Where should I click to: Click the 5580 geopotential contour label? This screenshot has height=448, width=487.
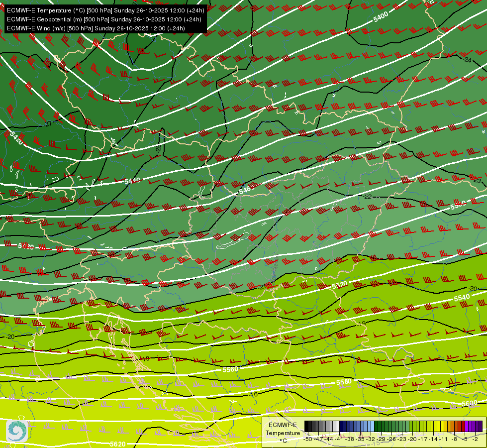[344, 382]
